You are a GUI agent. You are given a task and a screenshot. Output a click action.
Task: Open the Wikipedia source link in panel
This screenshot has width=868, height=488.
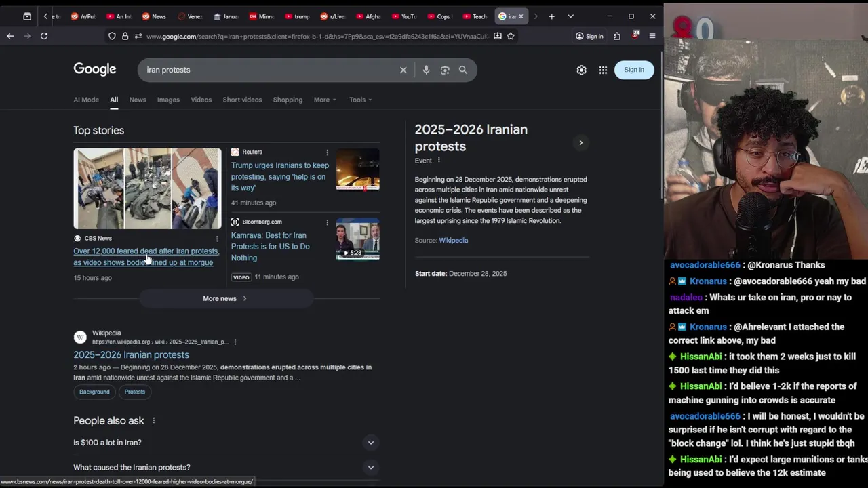point(453,241)
